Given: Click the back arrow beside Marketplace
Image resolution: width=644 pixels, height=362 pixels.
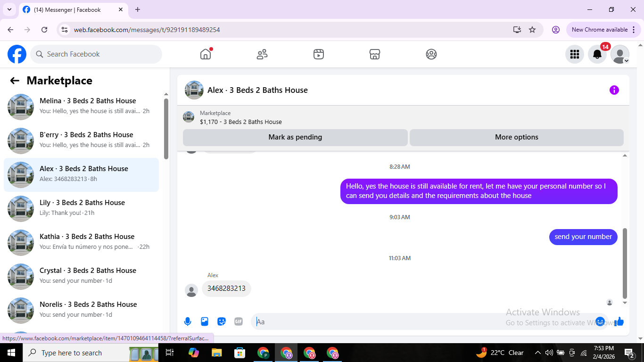Looking at the screenshot, I should (x=15, y=81).
